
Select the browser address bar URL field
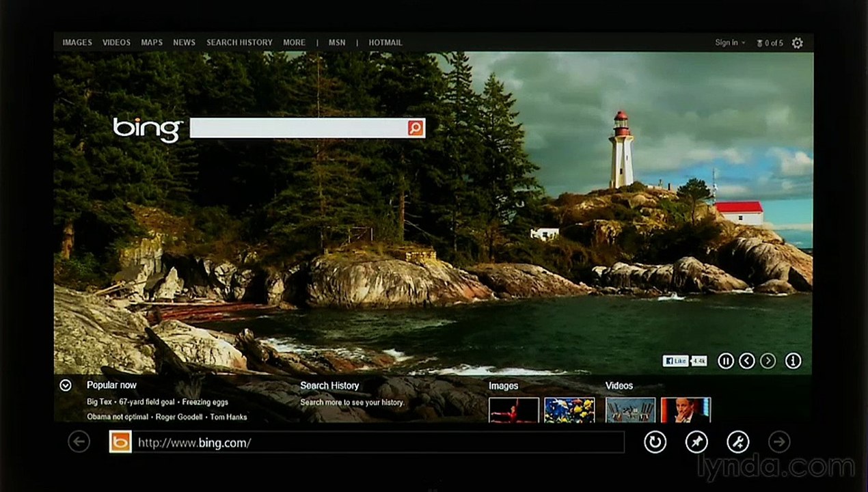click(378, 443)
